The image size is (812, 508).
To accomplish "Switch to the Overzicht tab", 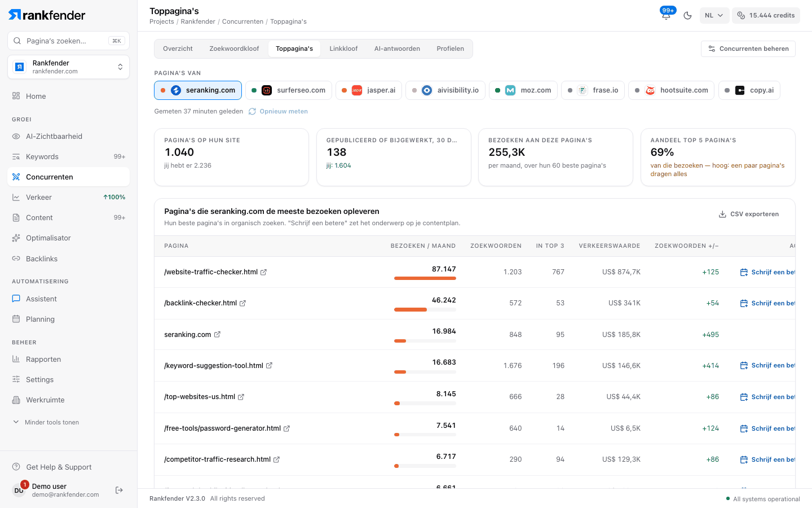I will tap(178, 49).
